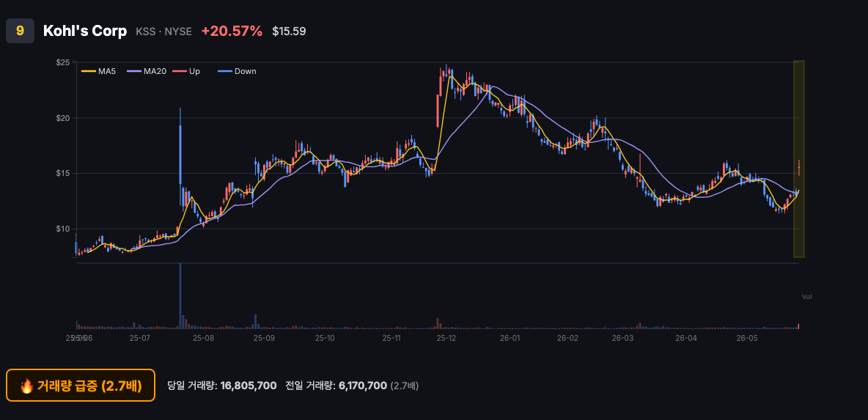Click the 25-11 date axis label

(x=391, y=338)
